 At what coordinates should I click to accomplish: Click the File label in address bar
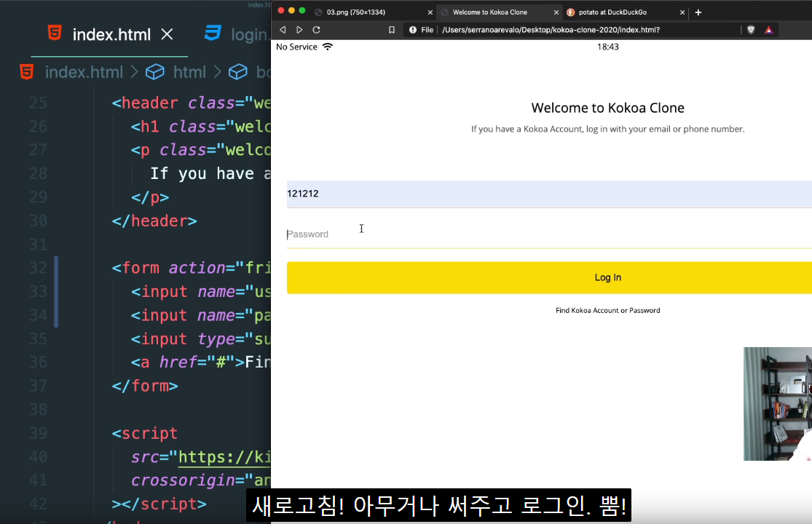[427, 30]
